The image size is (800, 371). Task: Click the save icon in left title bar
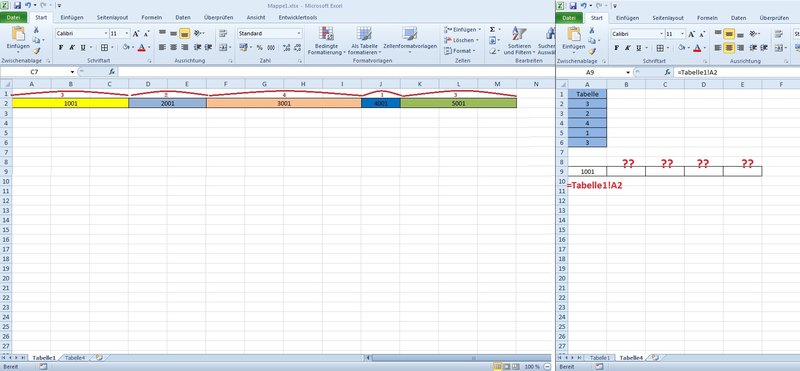pos(17,5)
